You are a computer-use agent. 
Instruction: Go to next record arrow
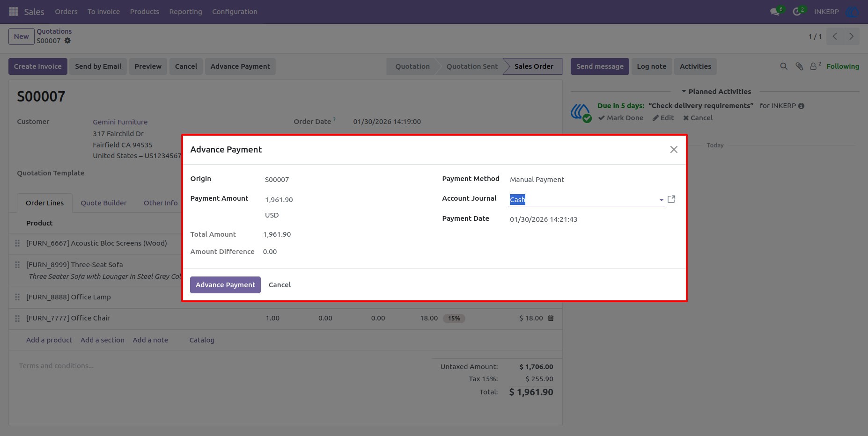point(851,36)
